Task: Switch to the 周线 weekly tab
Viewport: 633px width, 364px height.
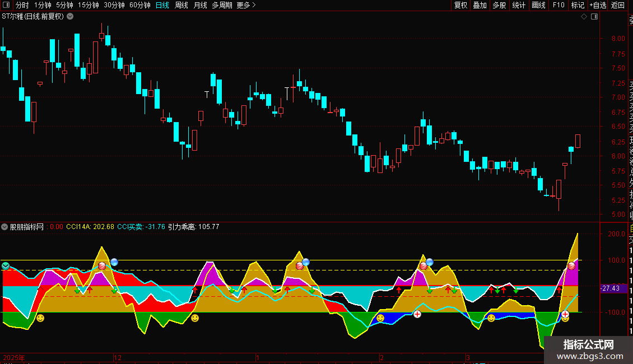Action: point(181,5)
